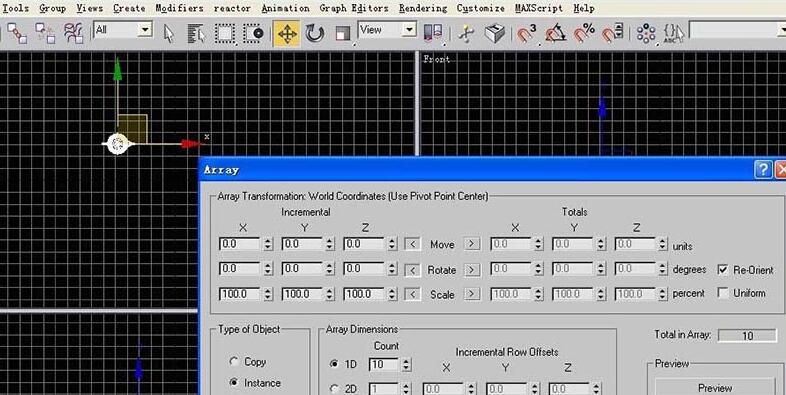Toggle the 3D Snaps magnet

tap(525, 34)
